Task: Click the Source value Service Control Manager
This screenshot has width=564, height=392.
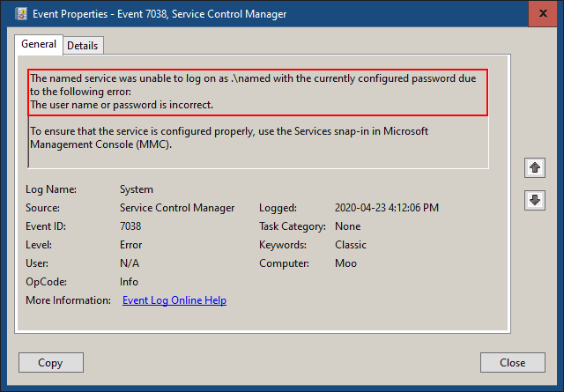Action: point(177,208)
